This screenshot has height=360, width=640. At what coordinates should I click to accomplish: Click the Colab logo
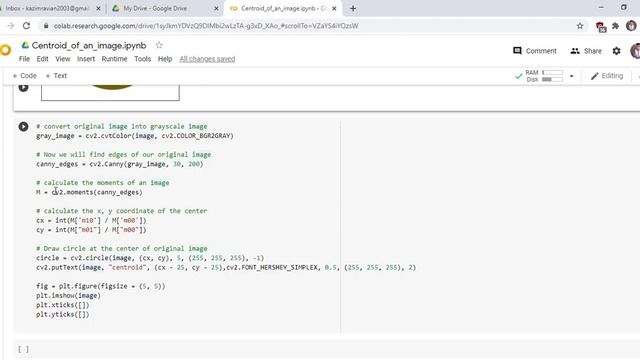tap(5, 50)
